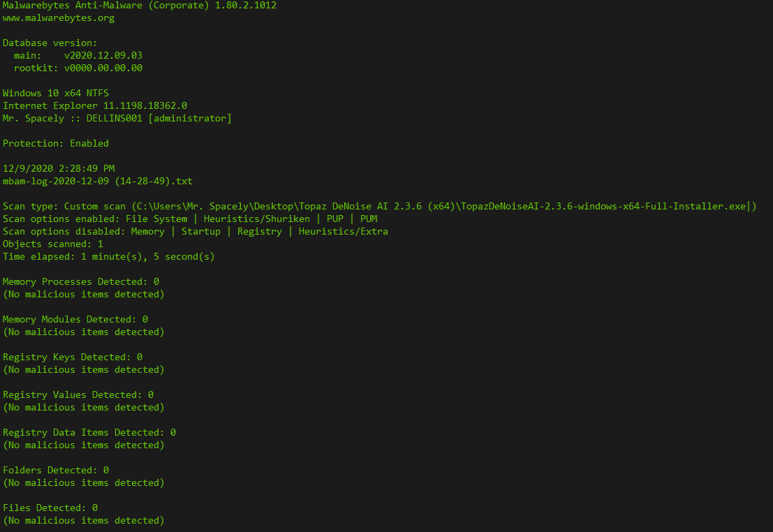773x532 pixels.
Task: Click the Heuristics/Shuriken option text
Action: [x=257, y=219]
